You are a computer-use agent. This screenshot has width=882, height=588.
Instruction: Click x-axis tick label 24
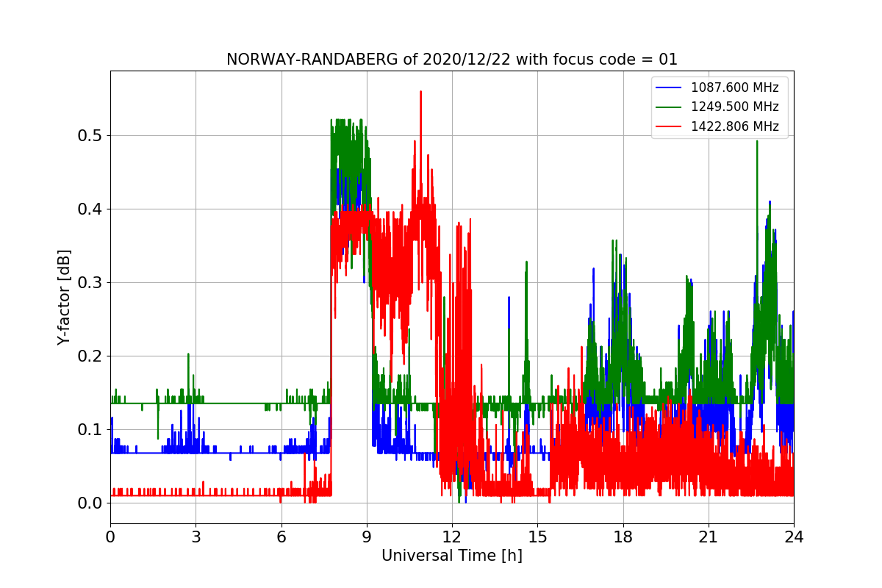794,537
